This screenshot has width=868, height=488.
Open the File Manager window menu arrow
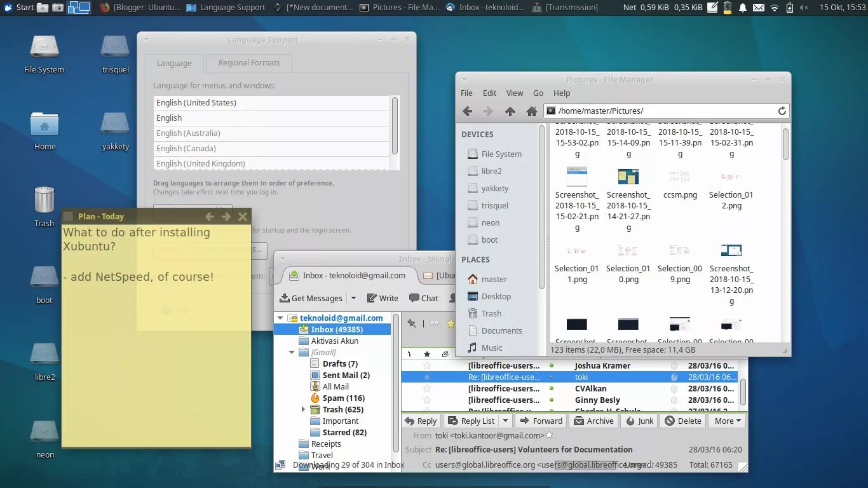(464, 79)
